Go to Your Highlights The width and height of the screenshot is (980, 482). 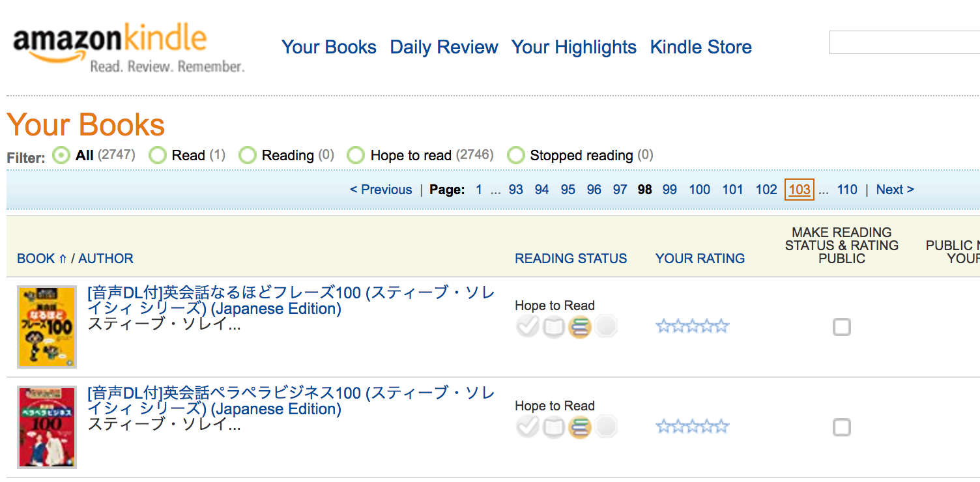[573, 47]
